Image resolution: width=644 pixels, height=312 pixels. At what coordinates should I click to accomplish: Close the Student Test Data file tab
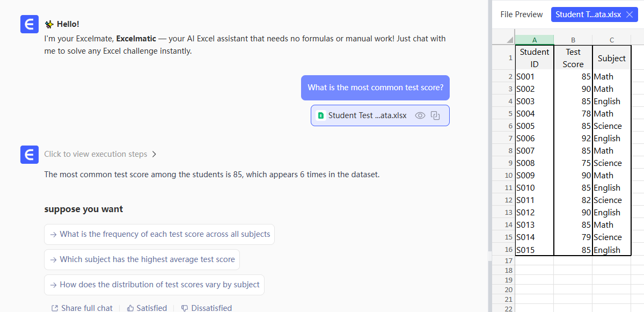pyautogui.click(x=630, y=14)
